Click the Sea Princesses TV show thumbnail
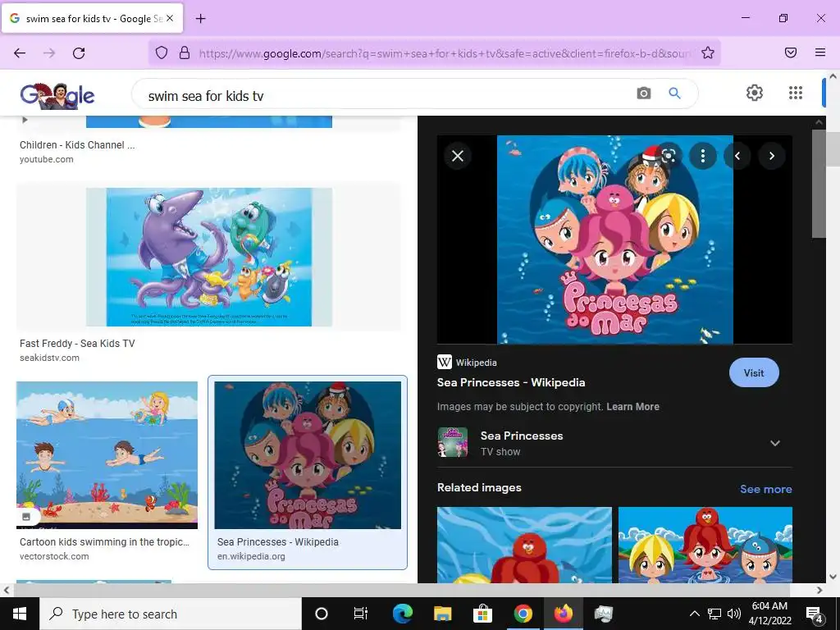The height and width of the screenshot is (630, 840). tap(452, 442)
